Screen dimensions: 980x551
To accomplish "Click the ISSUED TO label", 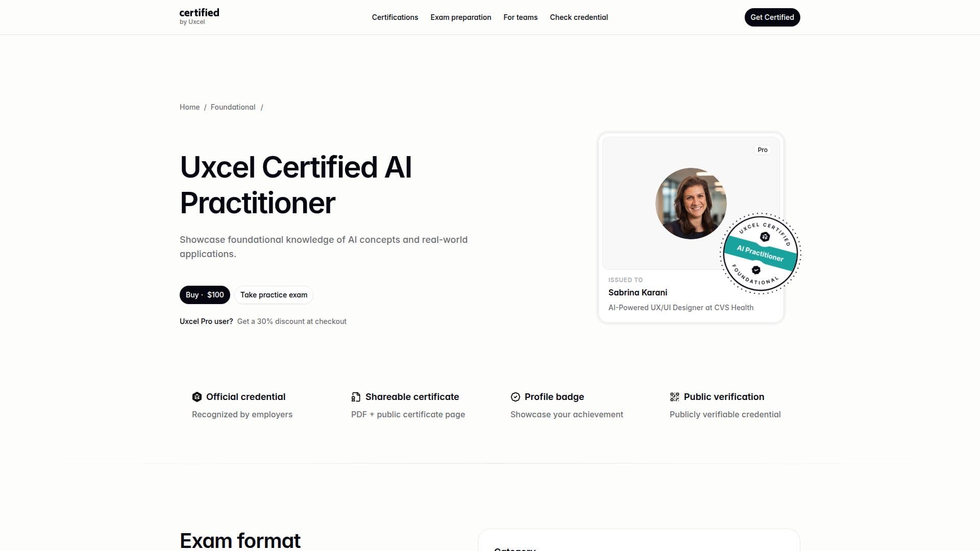I will click(625, 280).
